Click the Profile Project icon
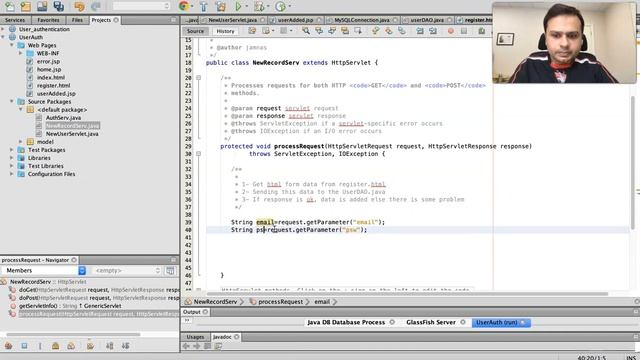The height and width of the screenshot is (360, 640). [280, 6]
